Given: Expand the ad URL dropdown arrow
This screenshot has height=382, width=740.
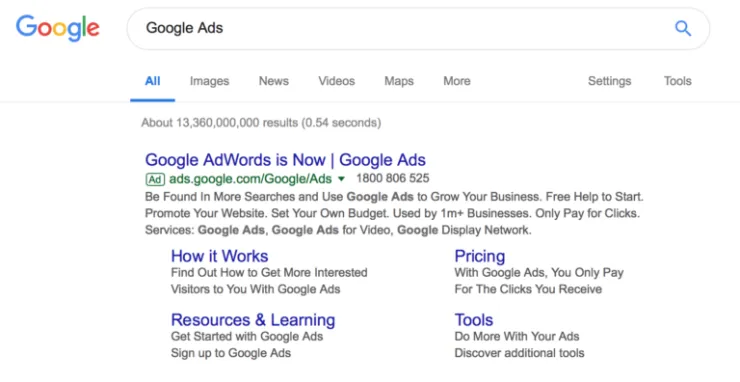Looking at the screenshot, I should (x=342, y=179).
